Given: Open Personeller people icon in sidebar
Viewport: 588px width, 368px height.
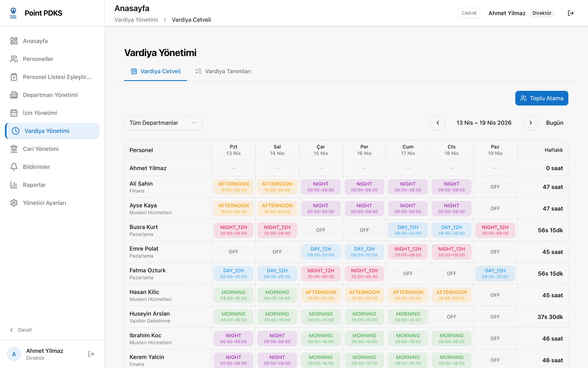Looking at the screenshot, I should tap(14, 59).
